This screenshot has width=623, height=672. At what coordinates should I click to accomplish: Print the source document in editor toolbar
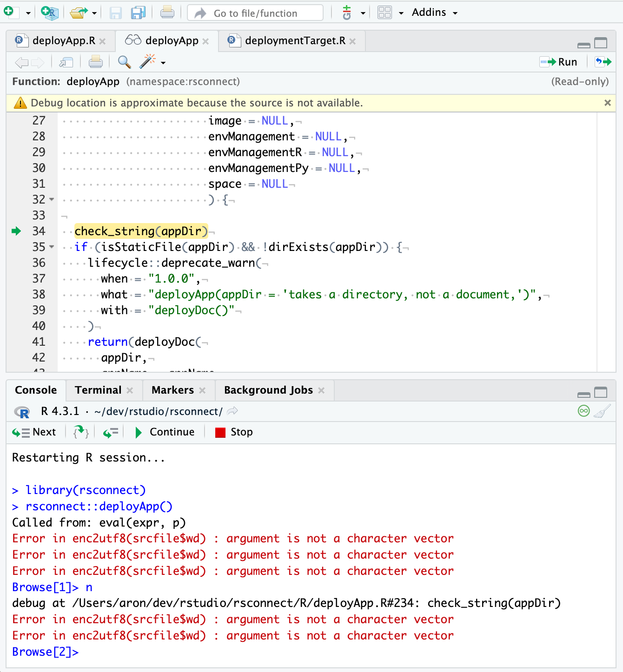(x=96, y=62)
